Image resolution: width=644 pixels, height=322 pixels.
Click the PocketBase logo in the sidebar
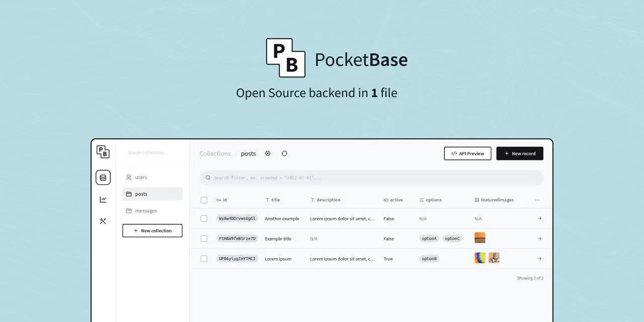pos(103,151)
